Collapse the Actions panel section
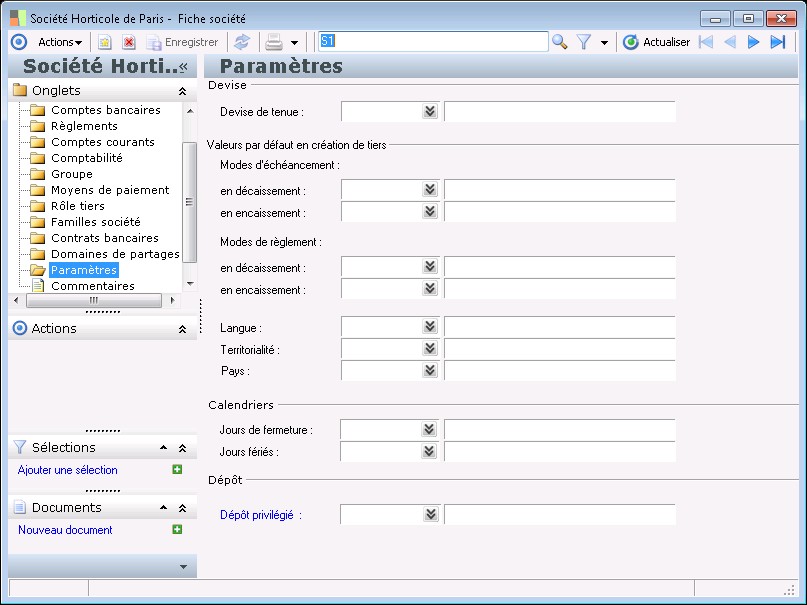The width and height of the screenshot is (807, 605). (182, 329)
